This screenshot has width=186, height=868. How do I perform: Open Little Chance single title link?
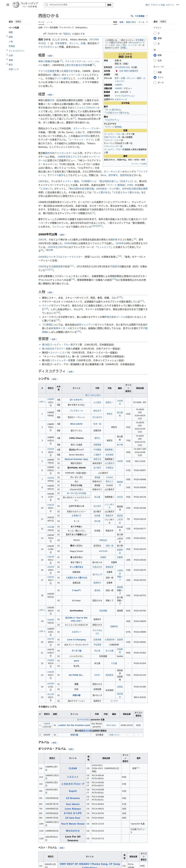coord(76,438)
